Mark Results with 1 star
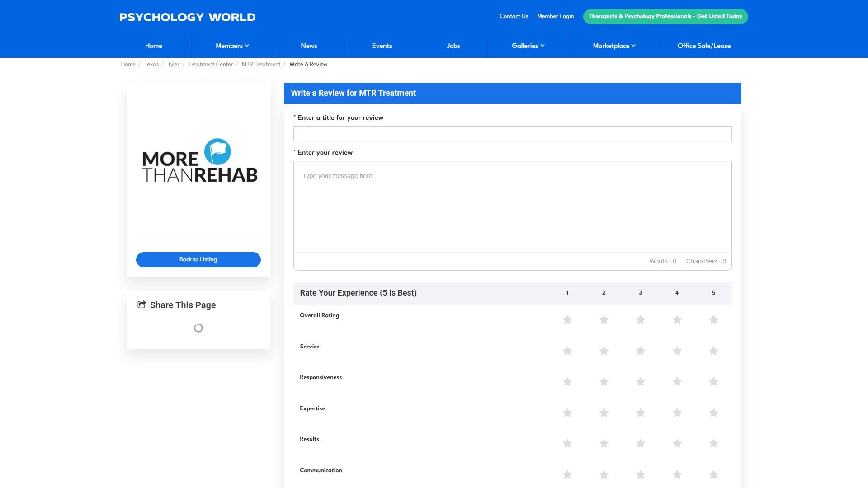The width and height of the screenshot is (868, 488). (x=567, y=444)
